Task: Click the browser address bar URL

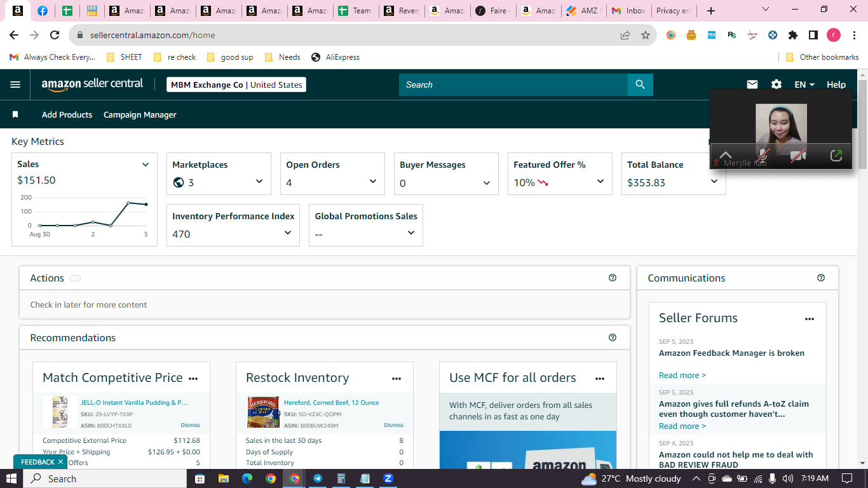Action: tap(153, 36)
